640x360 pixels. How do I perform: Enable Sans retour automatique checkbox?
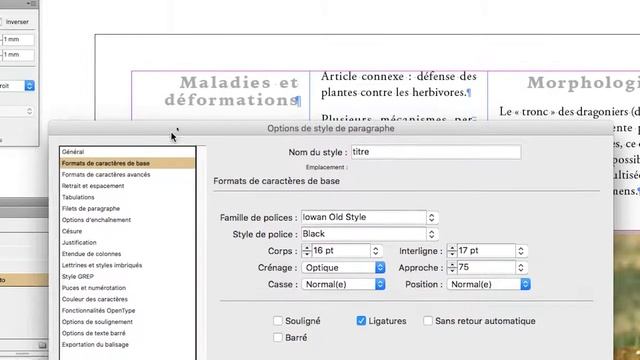(428, 321)
